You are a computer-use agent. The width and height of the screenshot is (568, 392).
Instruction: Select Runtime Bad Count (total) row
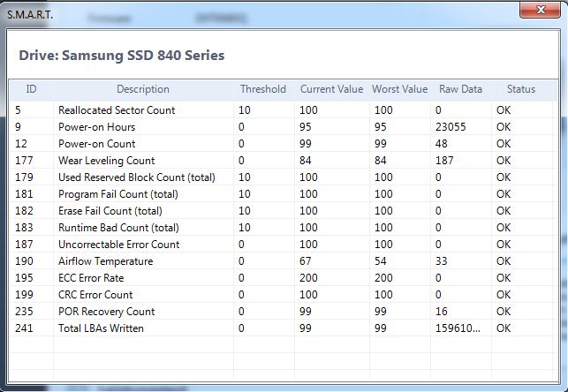pyautogui.click(x=284, y=227)
